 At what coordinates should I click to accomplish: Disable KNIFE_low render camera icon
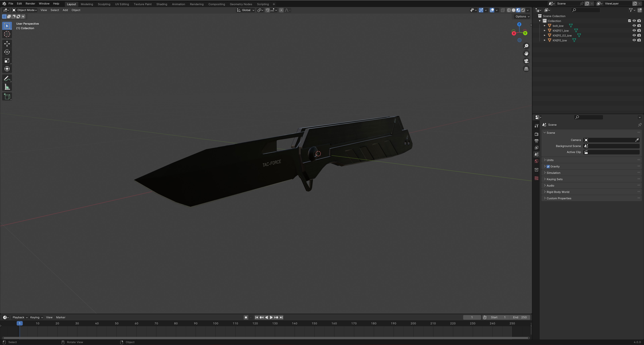point(639,40)
